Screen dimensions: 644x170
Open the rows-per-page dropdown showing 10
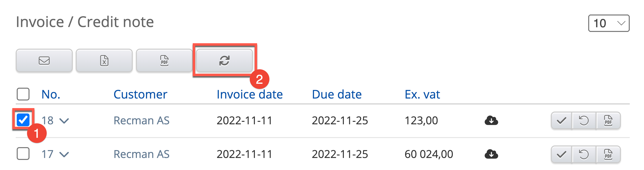tap(609, 23)
